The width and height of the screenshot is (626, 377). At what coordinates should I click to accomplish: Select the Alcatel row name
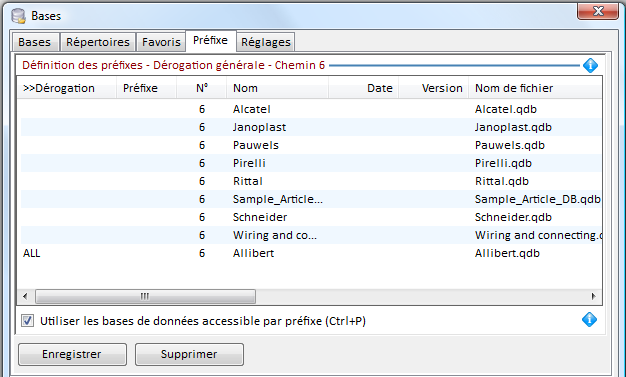point(252,109)
